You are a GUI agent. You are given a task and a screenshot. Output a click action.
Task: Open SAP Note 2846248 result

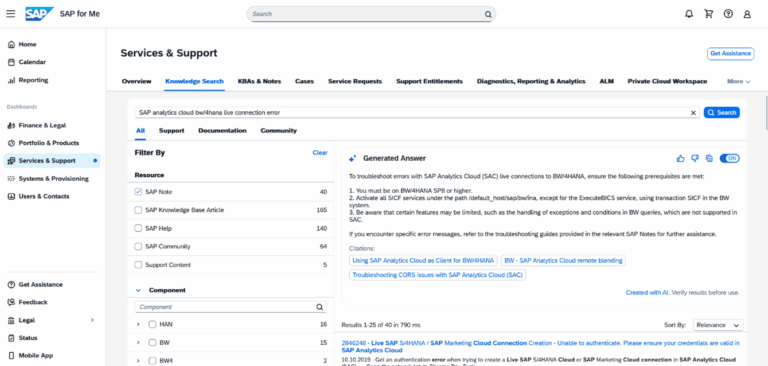540,346
